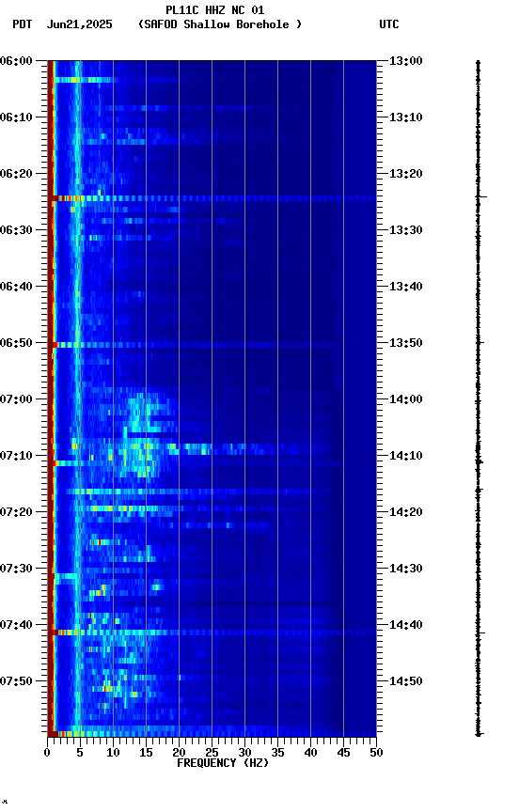The width and height of the screenshot is (519, 812).
Task: Click the 20 Hz frequency tick label
Action: click(x=179, y=753)
